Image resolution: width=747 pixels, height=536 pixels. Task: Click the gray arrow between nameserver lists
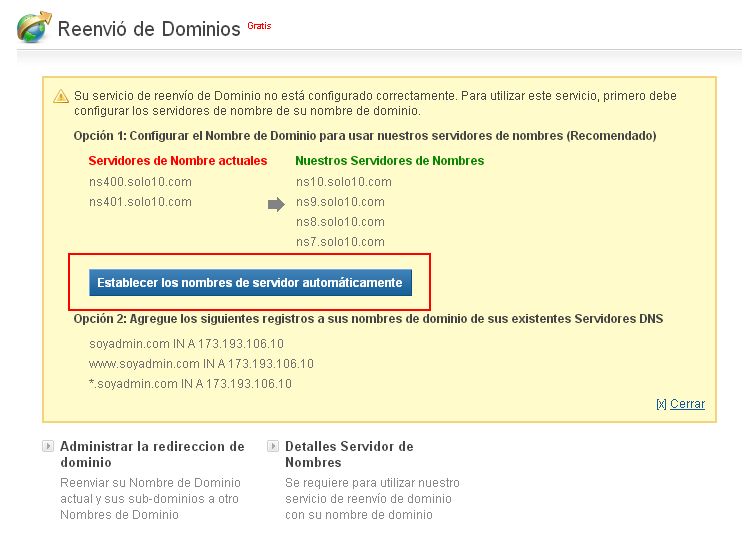point(276,205)
